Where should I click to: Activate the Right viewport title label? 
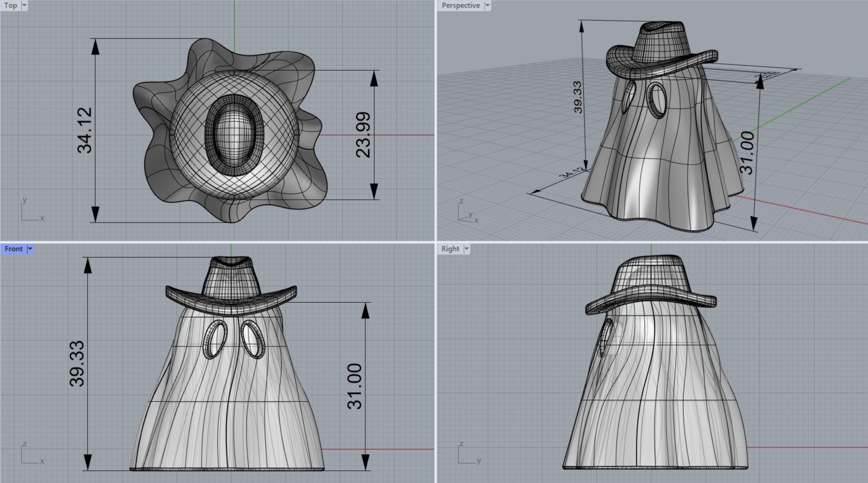450,249
